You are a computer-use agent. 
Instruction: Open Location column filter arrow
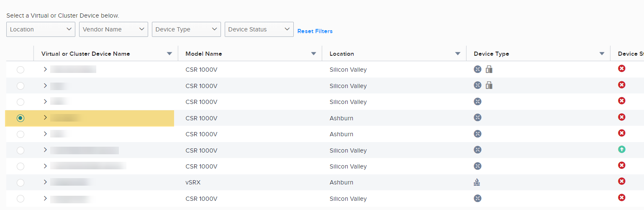(x=458, y=54)
